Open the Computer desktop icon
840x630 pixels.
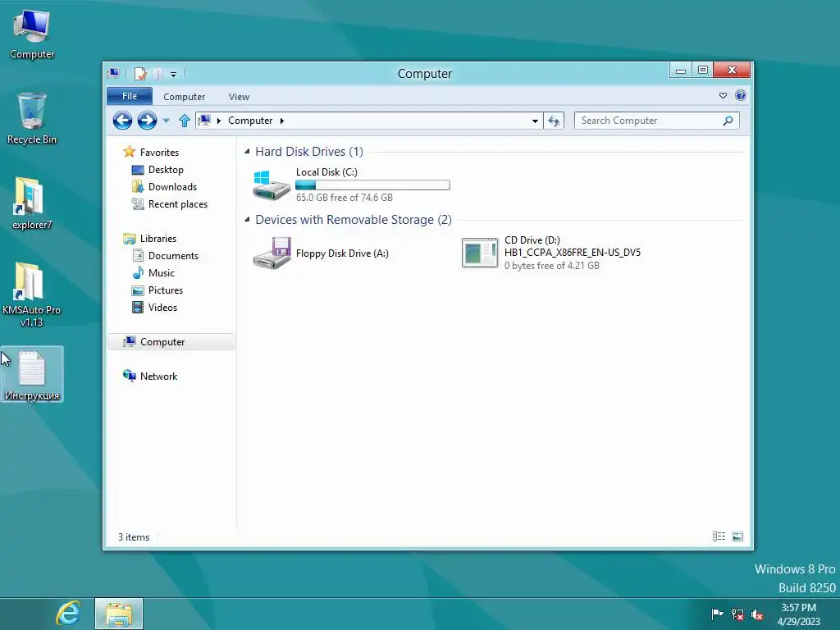point(32,34)
